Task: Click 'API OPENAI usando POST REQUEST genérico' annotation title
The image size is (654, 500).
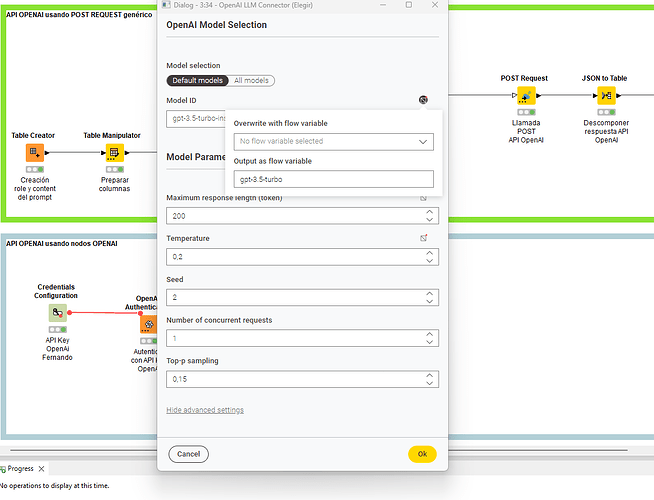Action: coord(79,15)
